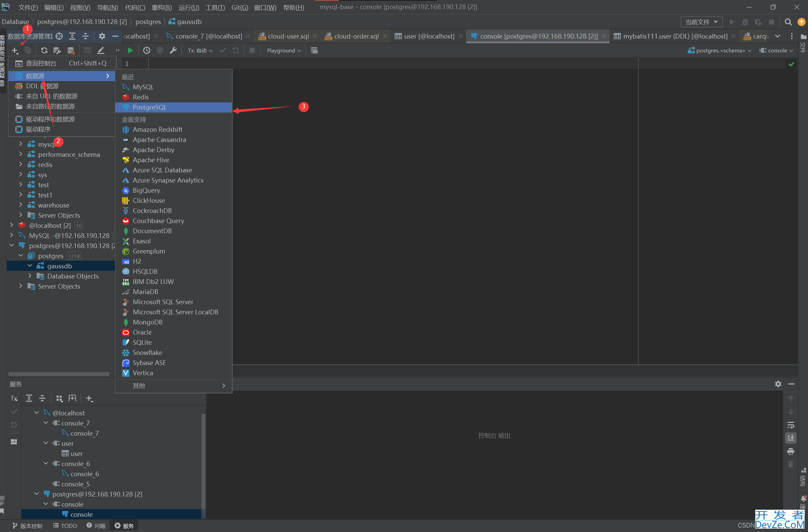Choose Redis data source
This screenshot has width=808, height=532.
click(x=173, y=97)
